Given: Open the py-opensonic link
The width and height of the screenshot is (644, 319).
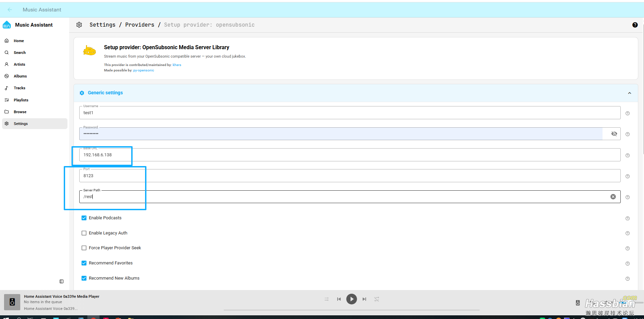Looking at the screenshot, I should pos(143,70).
